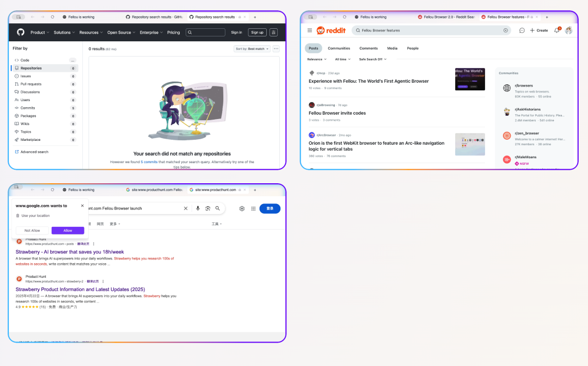Image resolution: width=588 pixels, height=366 pixels.
Task: Open Reddit hamburger menu
Action: [x=310, y=30]
